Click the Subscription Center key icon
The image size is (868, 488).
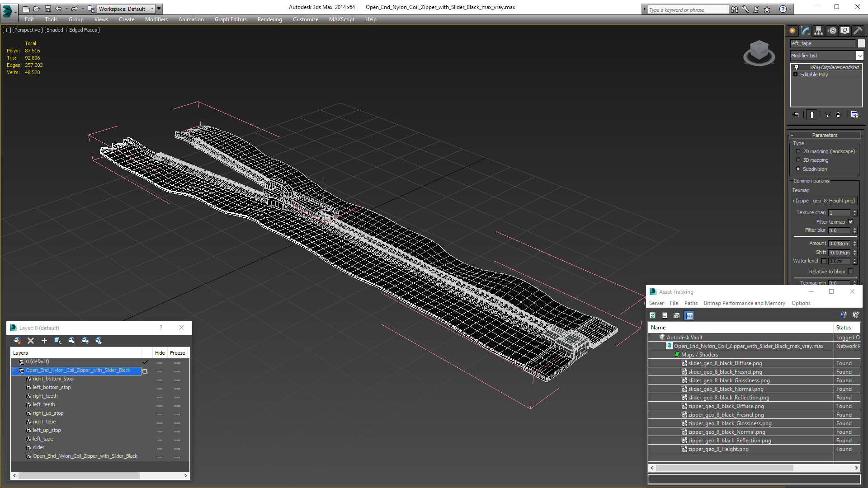tap(745, 9)
